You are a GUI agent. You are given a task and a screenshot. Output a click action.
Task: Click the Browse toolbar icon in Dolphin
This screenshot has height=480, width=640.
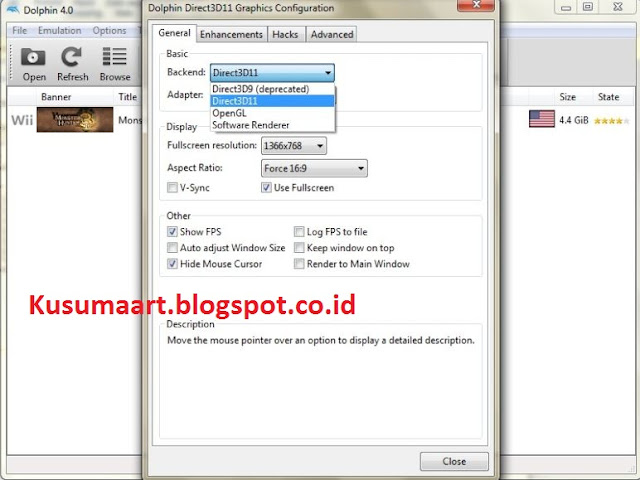(115, 64)
